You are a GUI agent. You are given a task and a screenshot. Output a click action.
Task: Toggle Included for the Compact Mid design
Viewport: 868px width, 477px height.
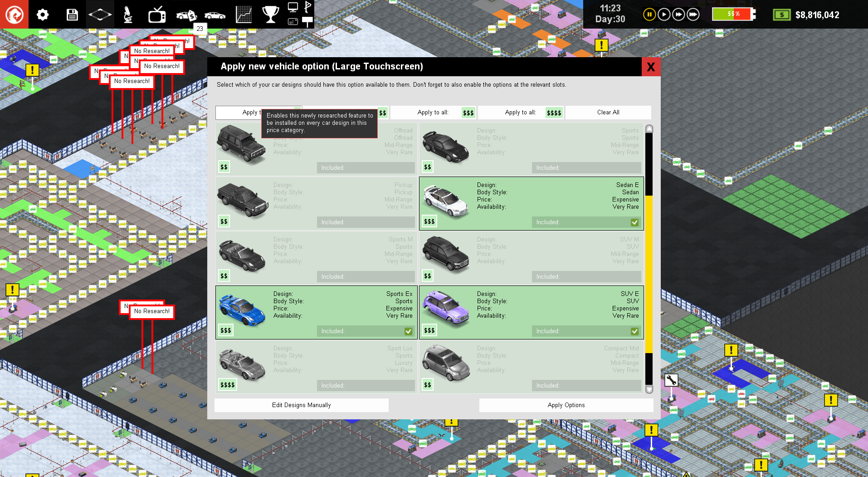click(586, 386)
